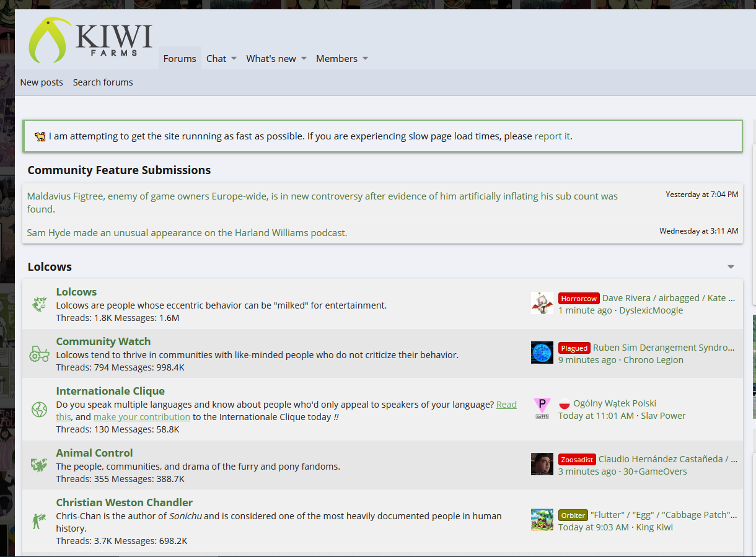Open the Lolcows forum title
This screenshot has height=557, width=756.
click(x=76, y=292)
